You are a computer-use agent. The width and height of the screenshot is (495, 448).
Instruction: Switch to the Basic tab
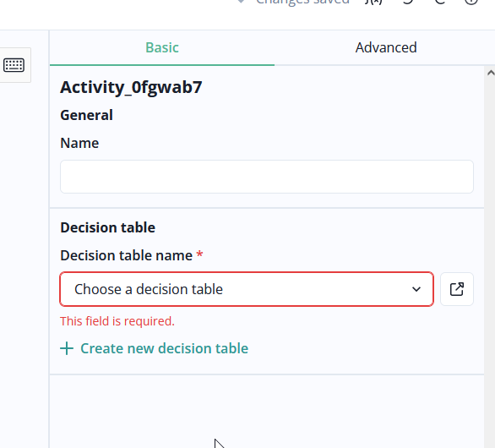click(x=162, y=47)
